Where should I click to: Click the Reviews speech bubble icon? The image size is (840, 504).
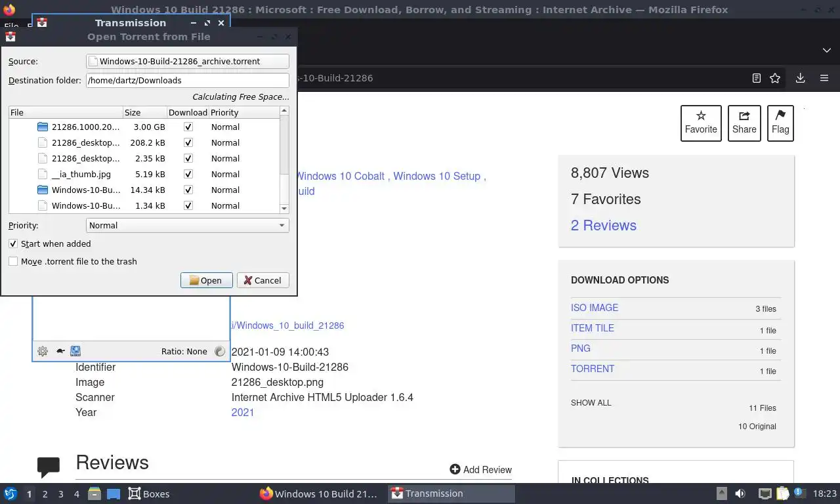[x=49, y=467]
